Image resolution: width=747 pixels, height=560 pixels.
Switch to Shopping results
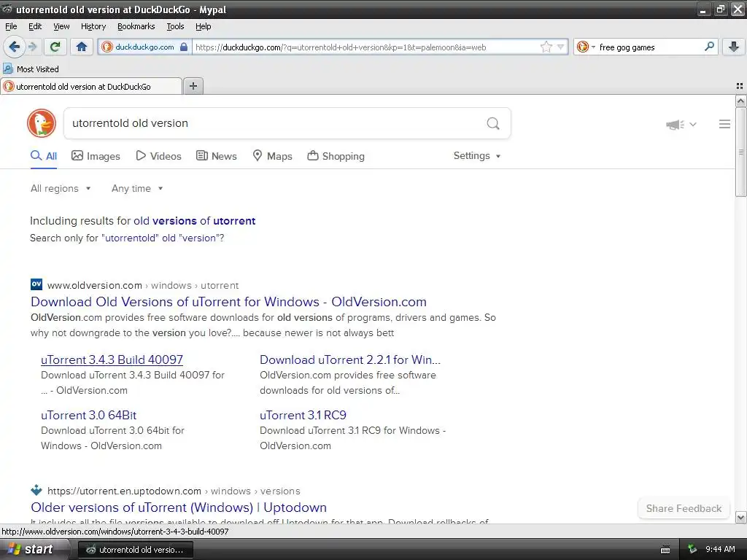point(336,156)
